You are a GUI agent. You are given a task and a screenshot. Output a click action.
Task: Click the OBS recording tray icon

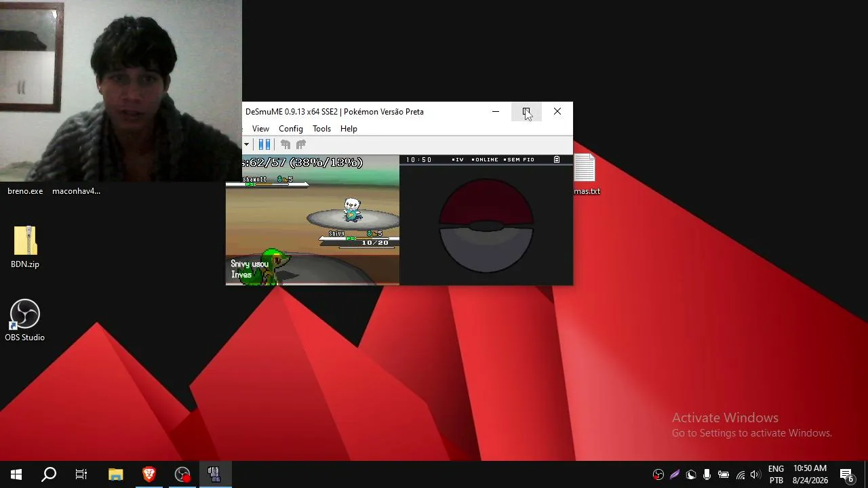658,474
